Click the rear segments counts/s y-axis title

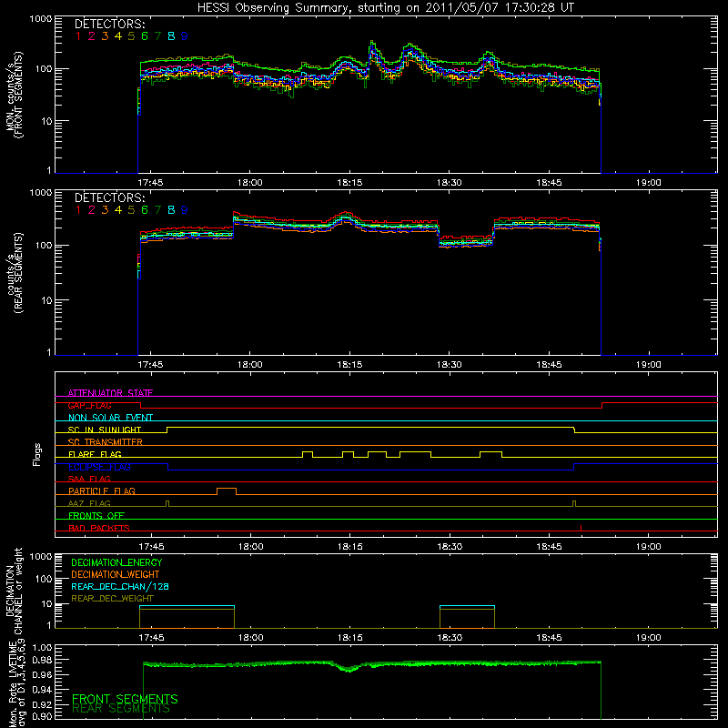14,273
